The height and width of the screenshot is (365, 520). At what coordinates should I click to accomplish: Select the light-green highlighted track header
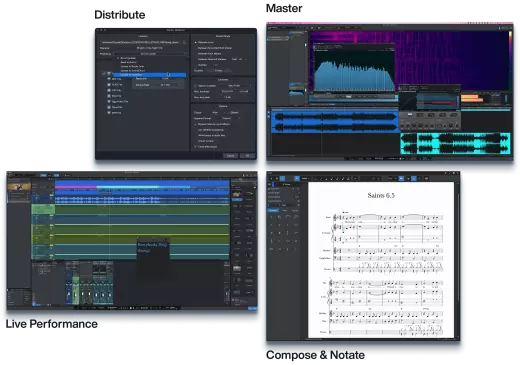43,209
